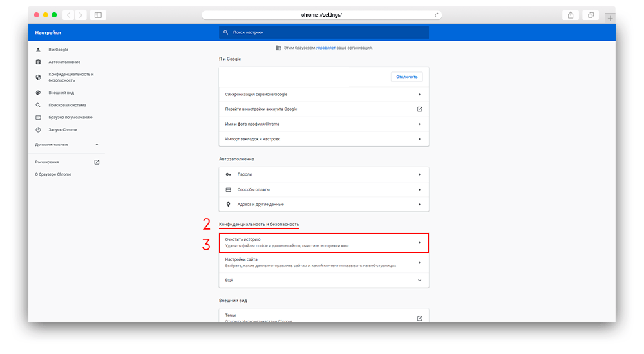This screenshot has height=354, width=644.
Task: Click the share icon in the window toolbar
Action: pyautogui.click(x=571, y=15)
